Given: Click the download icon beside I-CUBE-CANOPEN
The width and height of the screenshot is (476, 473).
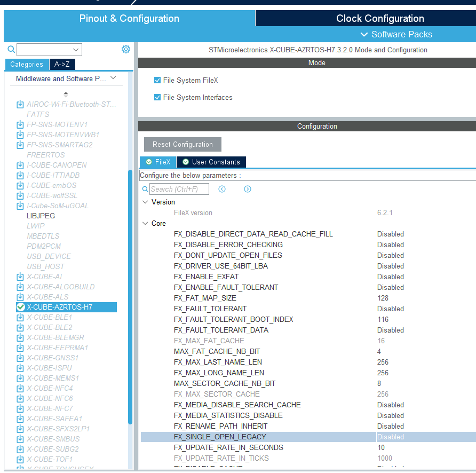Looking at the screenshot, I should click(20, 165).
